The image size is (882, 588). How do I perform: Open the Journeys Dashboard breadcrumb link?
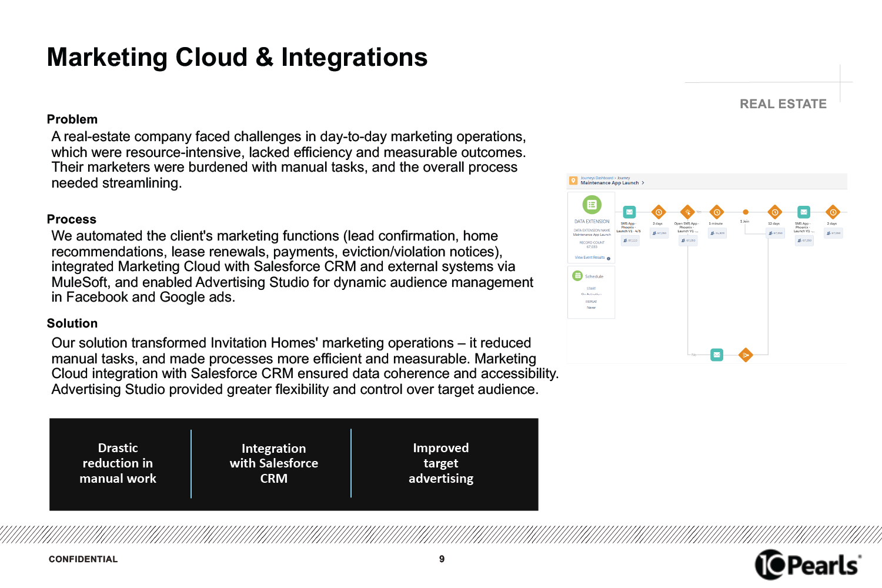596,178
